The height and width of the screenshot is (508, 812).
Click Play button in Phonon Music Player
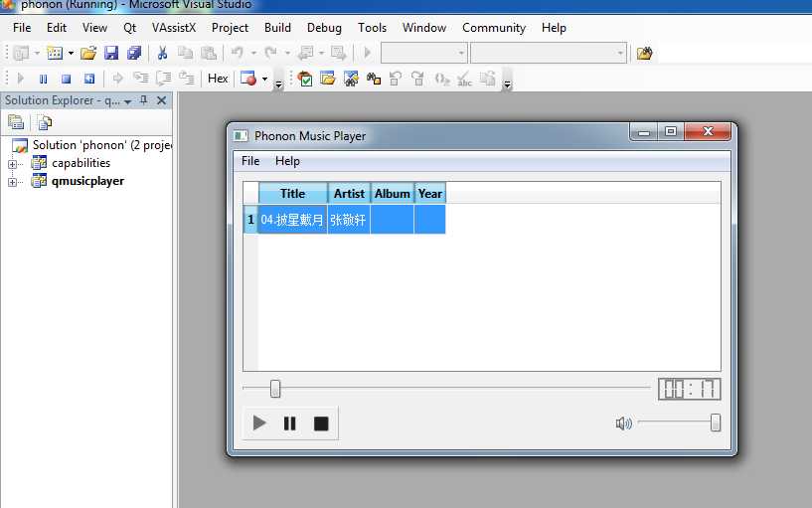coord(259,423)
